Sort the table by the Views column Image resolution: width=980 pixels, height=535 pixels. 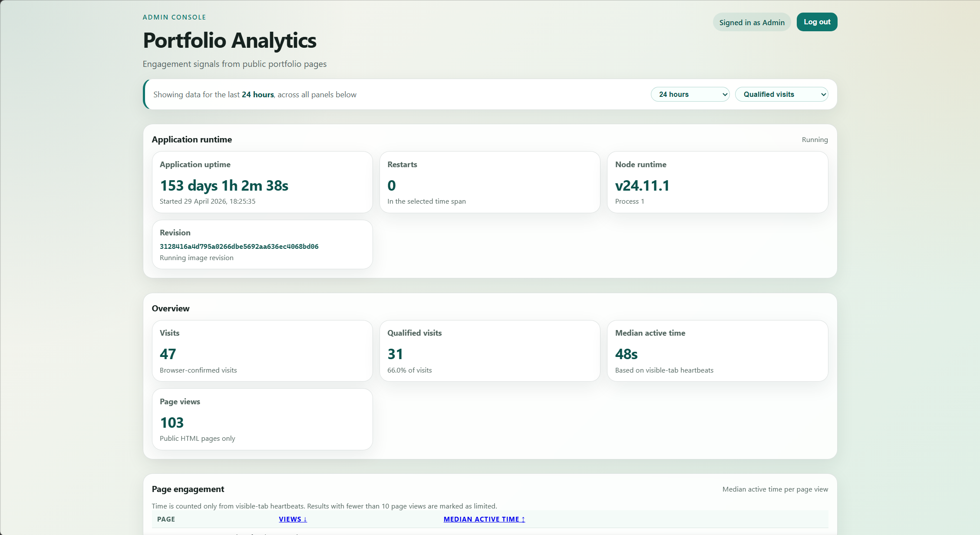tap(293, 519)
